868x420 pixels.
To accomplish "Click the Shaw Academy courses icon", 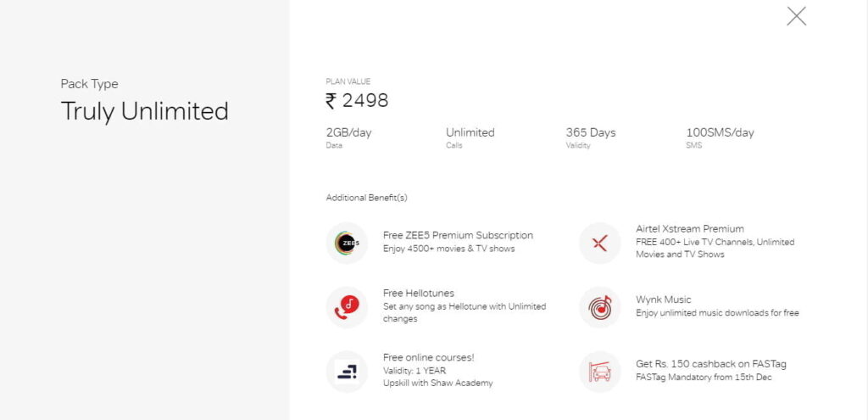I will [x=347, y=372].
